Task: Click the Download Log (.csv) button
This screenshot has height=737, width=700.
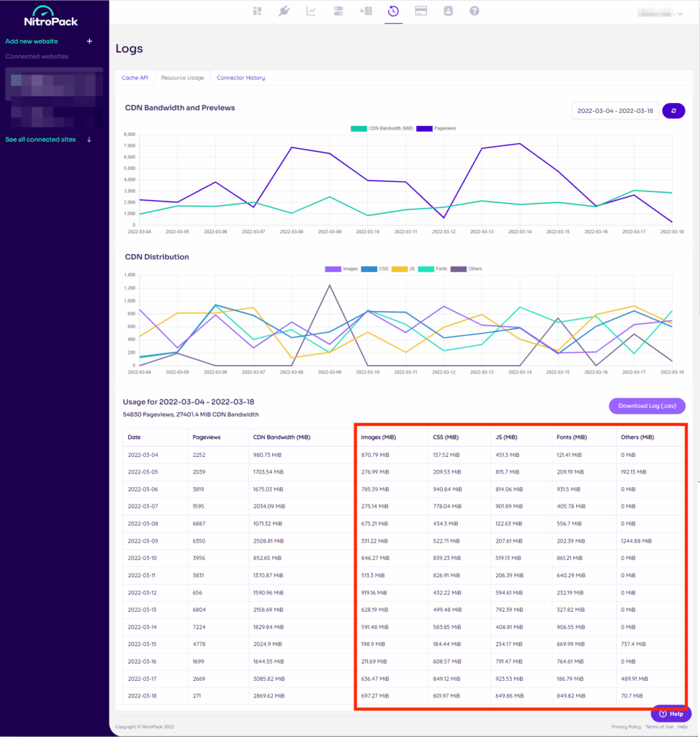Action: (647, 406)
